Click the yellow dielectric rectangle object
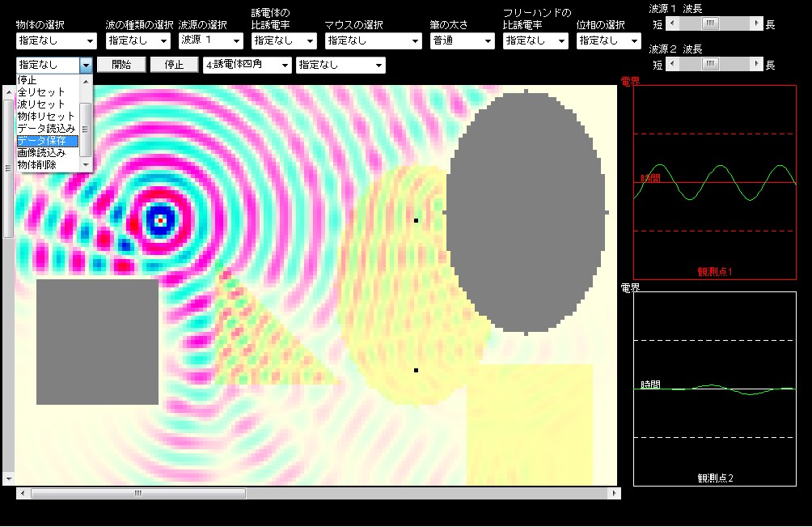The height and width of the screenshot is (527, 812). click(529, 425)
